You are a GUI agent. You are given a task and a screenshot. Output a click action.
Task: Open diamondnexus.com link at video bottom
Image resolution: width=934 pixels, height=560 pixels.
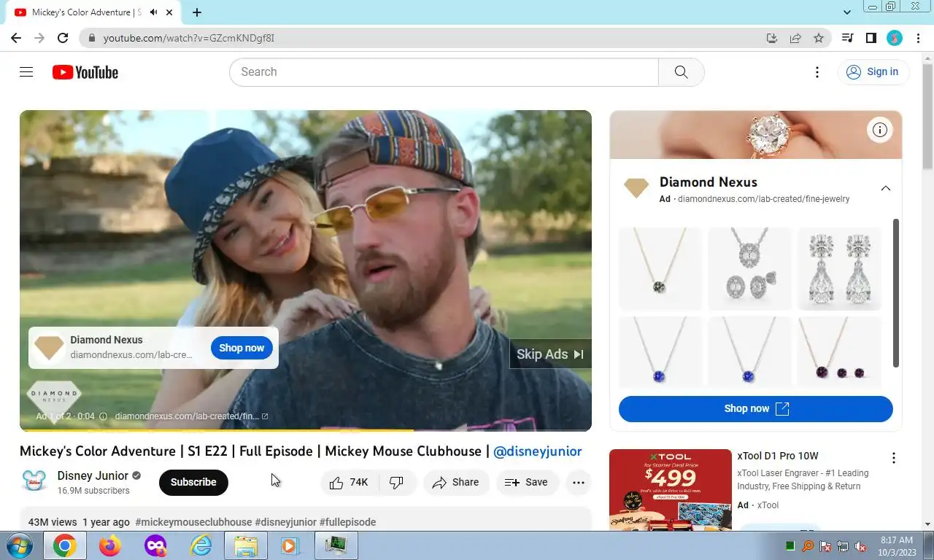191,416
